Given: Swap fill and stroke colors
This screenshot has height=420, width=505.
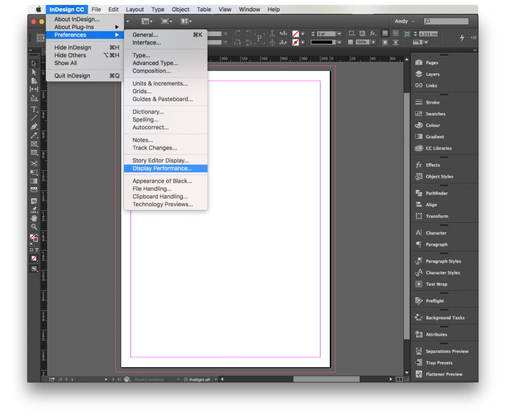Looking at the screenshot, I should [x=37, y=236].
